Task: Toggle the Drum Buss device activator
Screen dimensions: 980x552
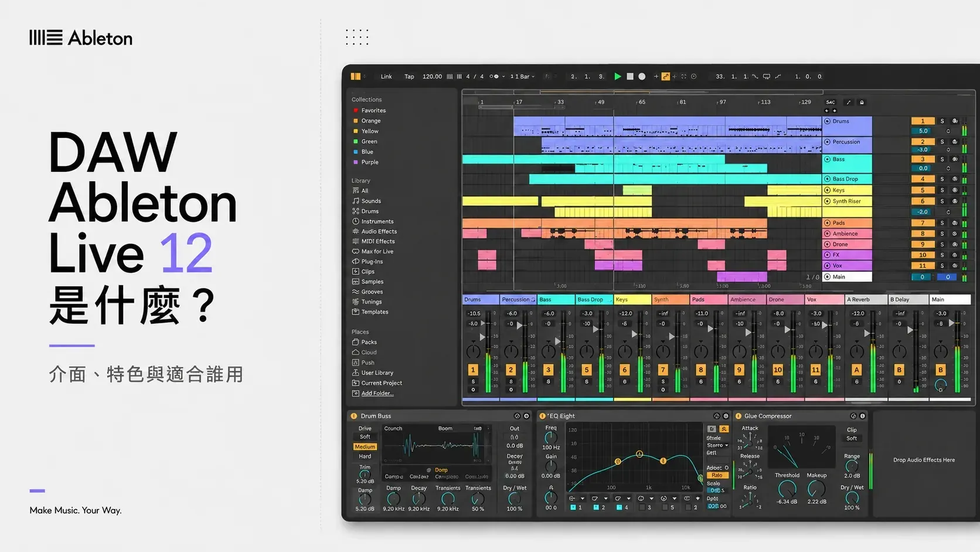Action: pos(353,416)
